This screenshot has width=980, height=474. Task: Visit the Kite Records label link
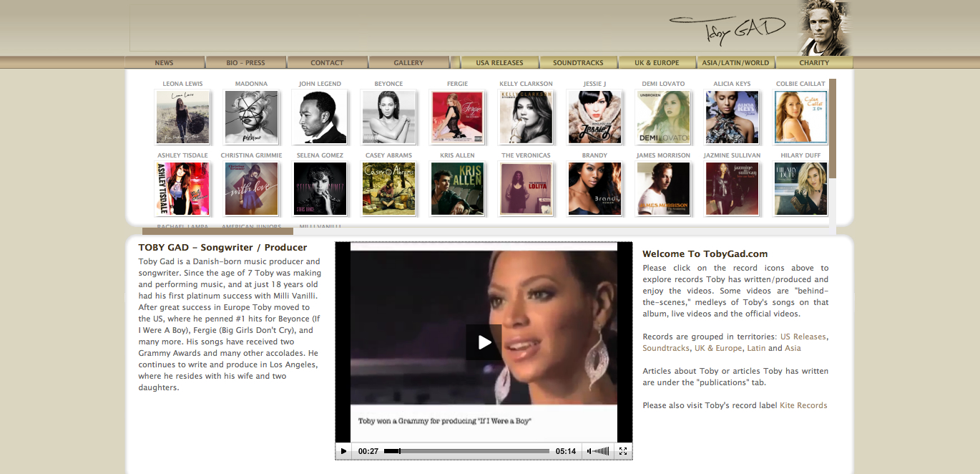tap(803, 405)
